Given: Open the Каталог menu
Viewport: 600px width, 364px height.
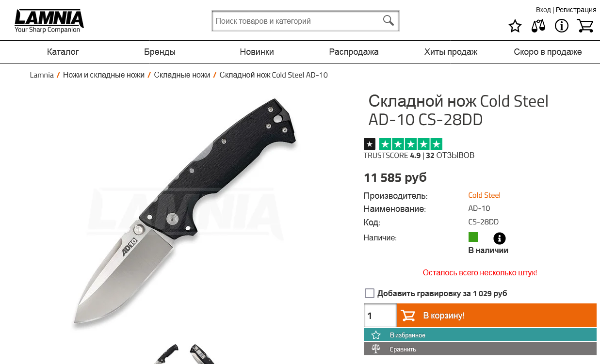Looking at the screenshot, I should coord(63,52).
